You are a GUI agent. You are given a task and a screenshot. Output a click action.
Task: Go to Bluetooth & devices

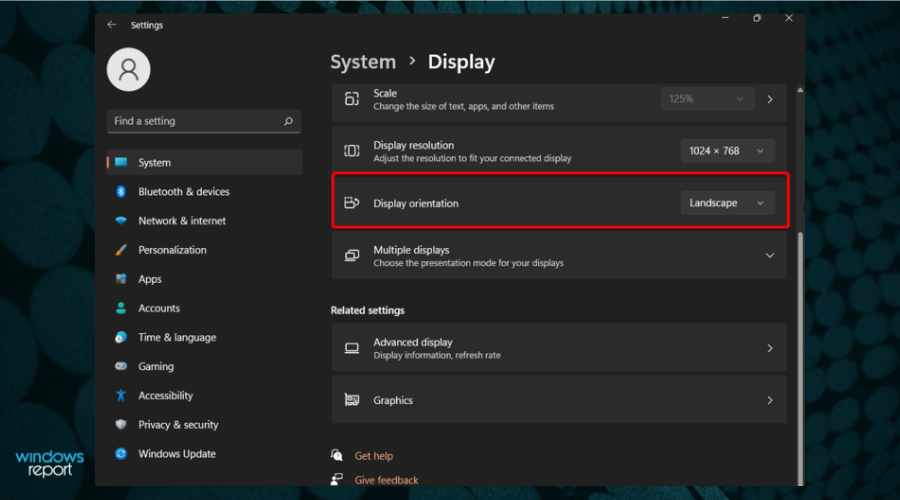(204, 192)
